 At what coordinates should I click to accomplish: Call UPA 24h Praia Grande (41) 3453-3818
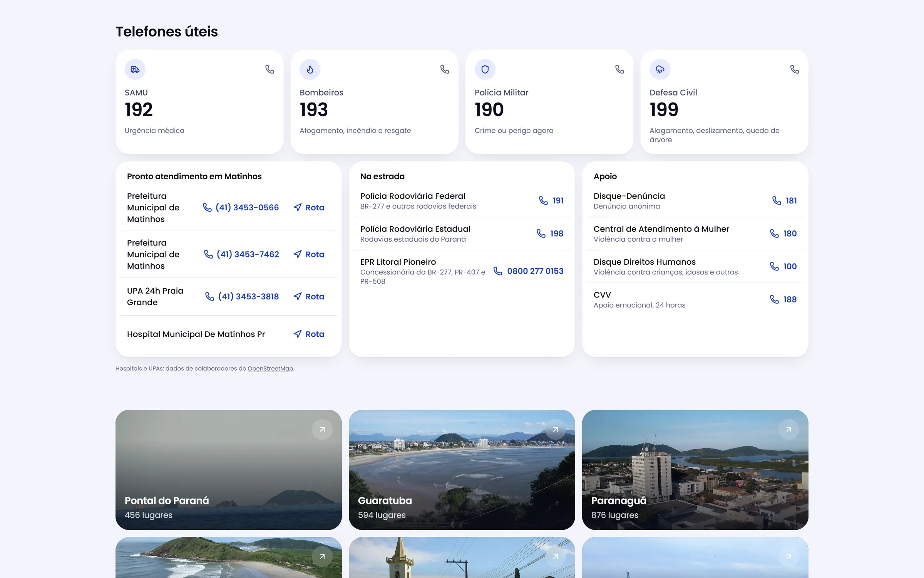tap(242, 296)
